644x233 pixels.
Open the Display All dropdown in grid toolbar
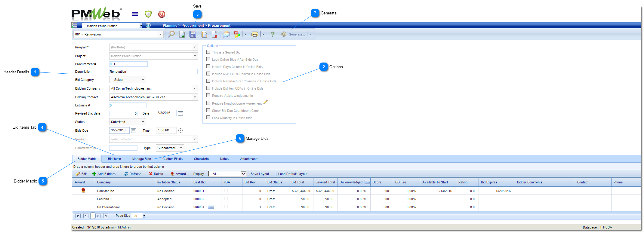(243, 174)
